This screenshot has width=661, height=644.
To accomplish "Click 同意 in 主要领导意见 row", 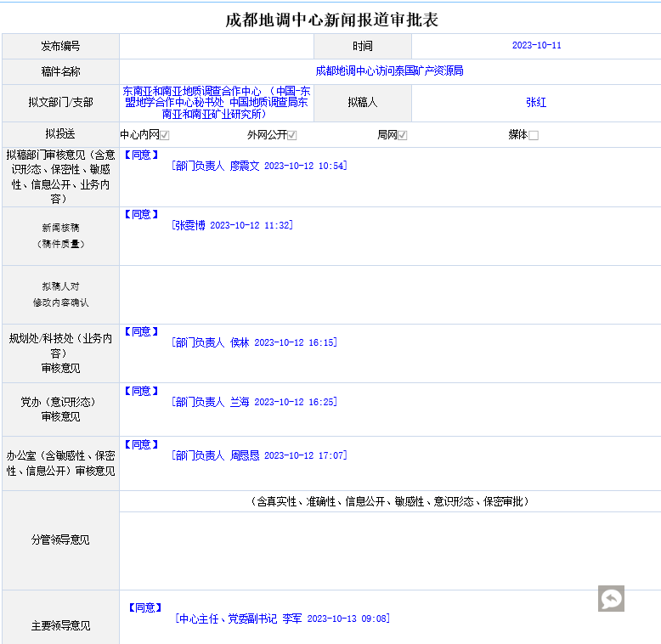I will (144, 607).
